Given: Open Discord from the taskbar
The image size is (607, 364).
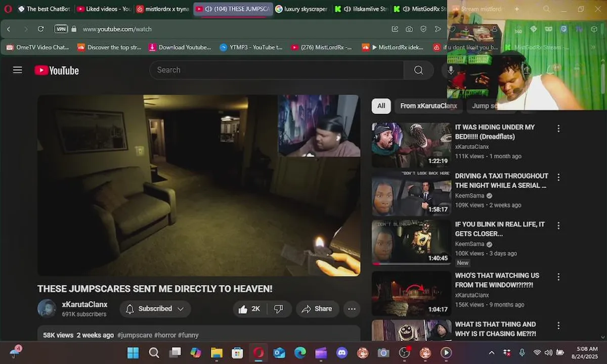Looking at the screenshot, I should (342, 352).
